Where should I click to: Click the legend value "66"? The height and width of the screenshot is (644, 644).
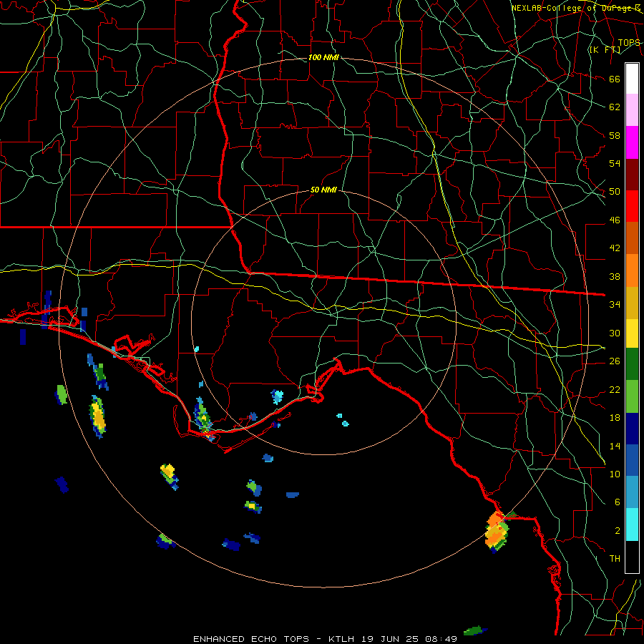pos(615,79)
